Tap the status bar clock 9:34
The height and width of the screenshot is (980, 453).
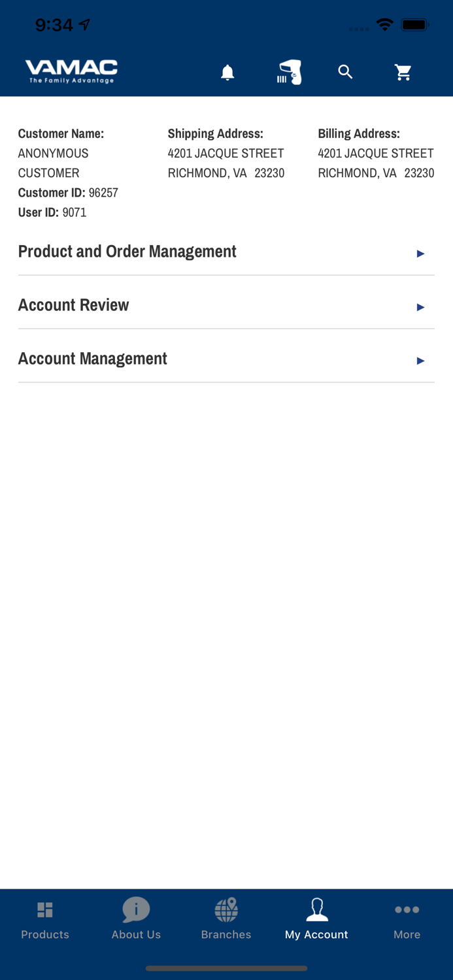(54, 25)
